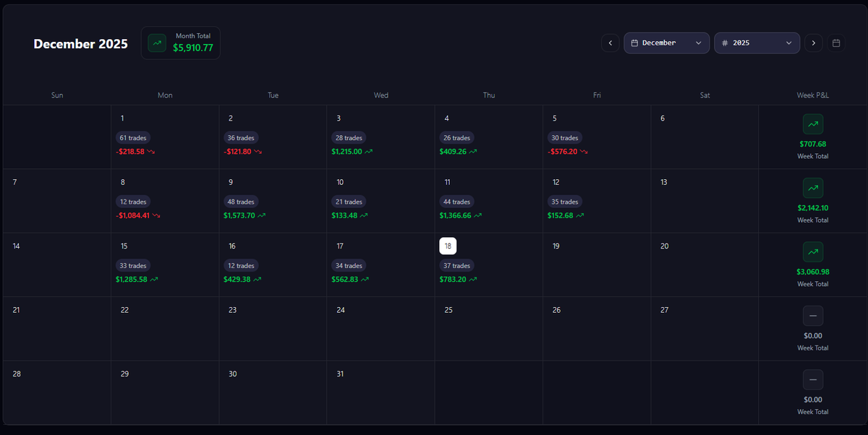Screen dimensions: 868x435
Task: Click the dash icon for week of 28th
Action: pyautogui.click(x=813, y=380)
